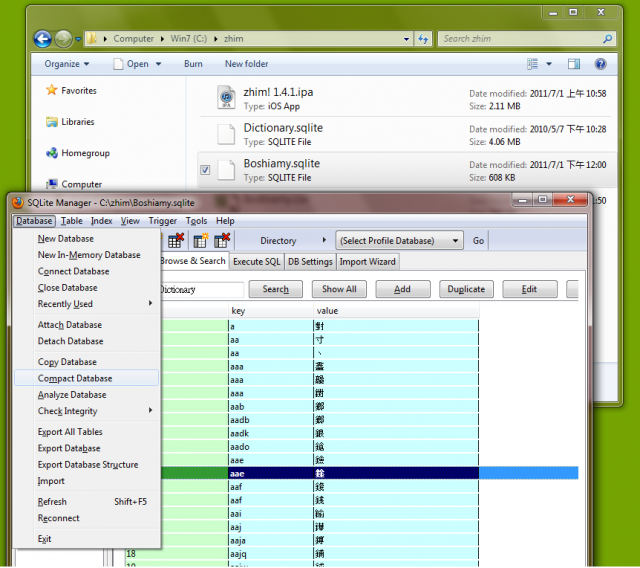Open the Database menu in SQLite Manager
The image size is (640, 568).
(x=34, y=221)
